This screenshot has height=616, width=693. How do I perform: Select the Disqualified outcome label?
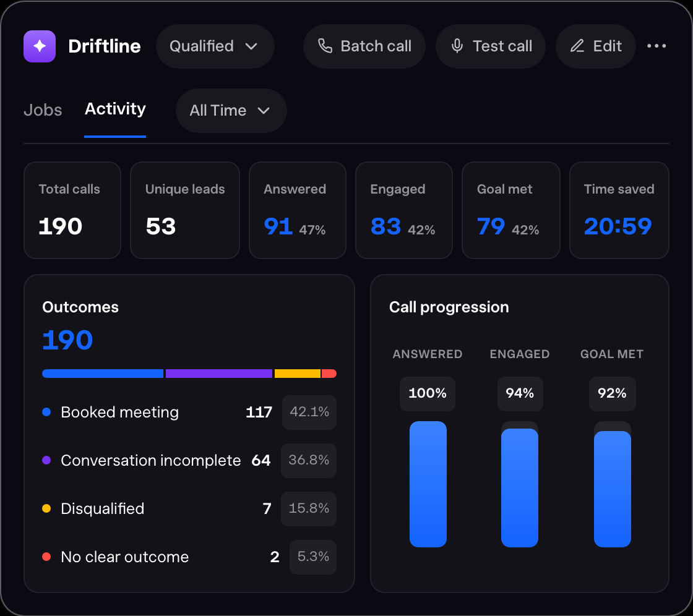[x=103, y=508]
